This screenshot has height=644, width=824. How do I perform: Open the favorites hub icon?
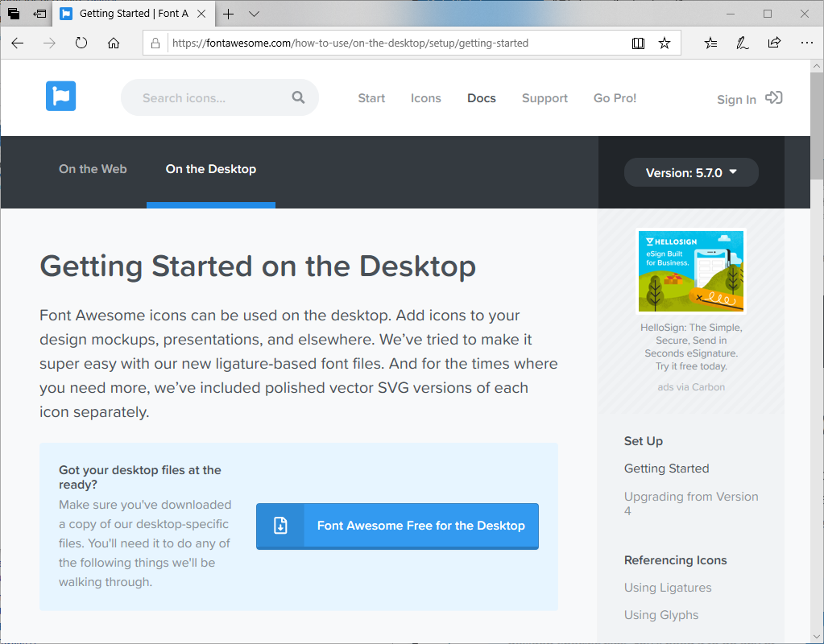tap(710, 43)
